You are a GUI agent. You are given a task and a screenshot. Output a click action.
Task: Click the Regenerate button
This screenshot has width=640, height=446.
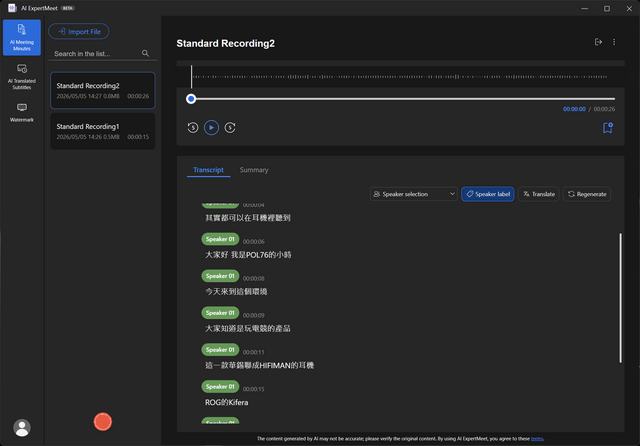click(587, 194)
